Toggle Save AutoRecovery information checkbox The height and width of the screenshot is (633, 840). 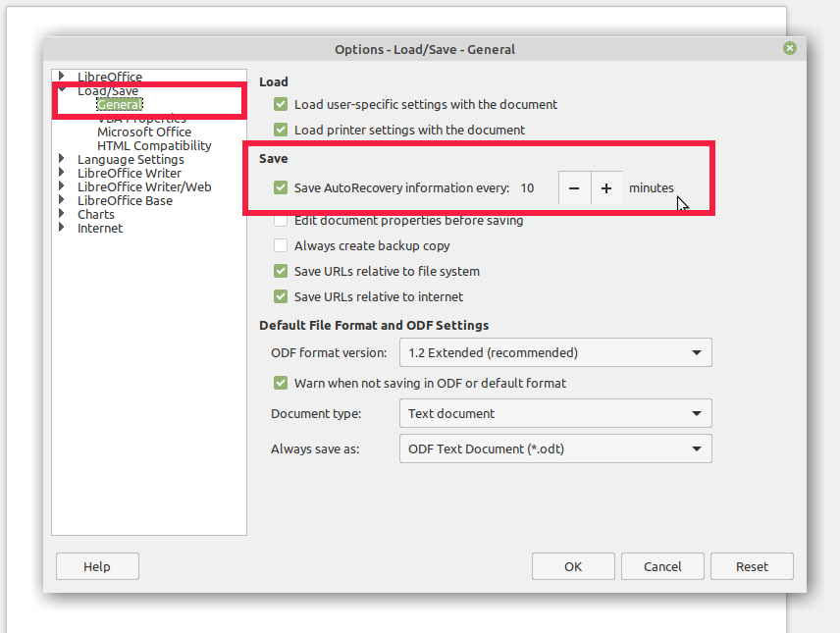pyautogui.click(x=281, y=187)
